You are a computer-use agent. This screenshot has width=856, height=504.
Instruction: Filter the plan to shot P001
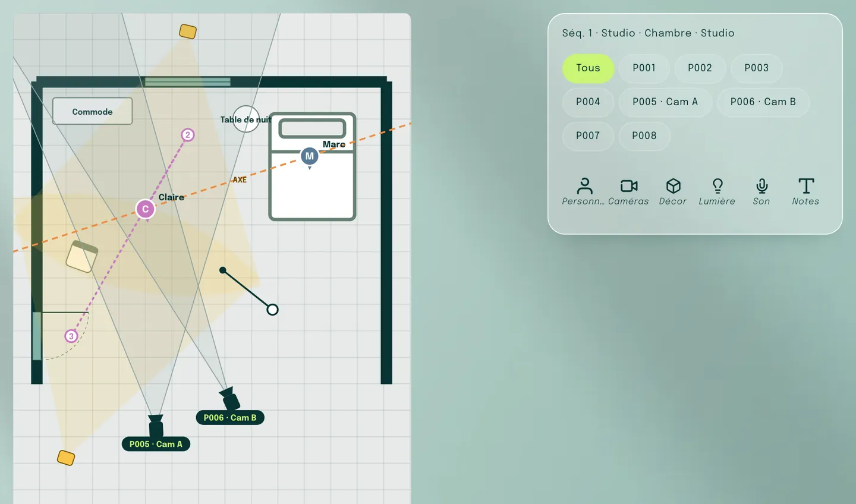tap(644, 68)
